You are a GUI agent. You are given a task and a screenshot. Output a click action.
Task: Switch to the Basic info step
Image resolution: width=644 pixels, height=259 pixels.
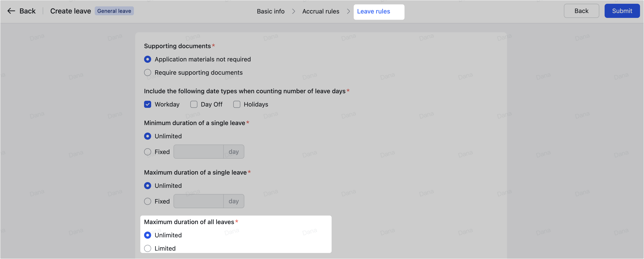270,11
